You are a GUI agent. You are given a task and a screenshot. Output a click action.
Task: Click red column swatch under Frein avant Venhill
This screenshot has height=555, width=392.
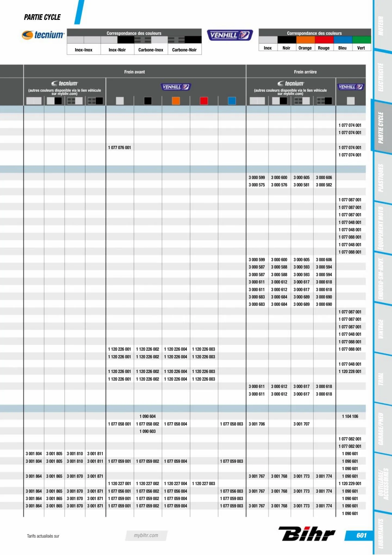[x=204, y=101]
